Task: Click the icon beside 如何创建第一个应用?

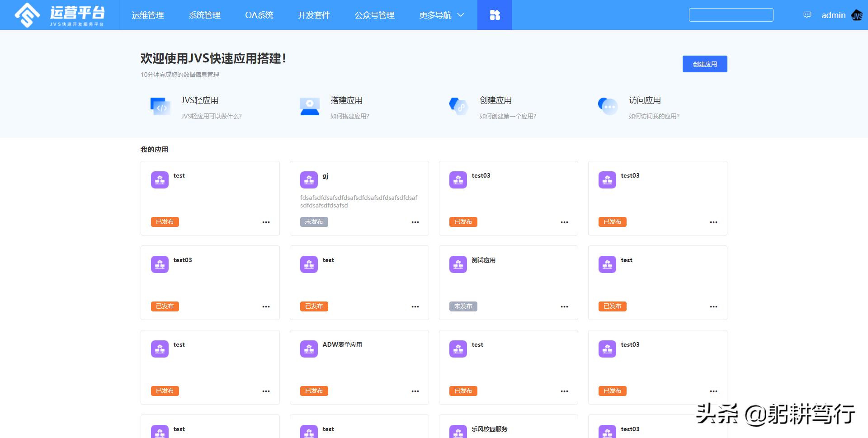Action: coord(458,107)
